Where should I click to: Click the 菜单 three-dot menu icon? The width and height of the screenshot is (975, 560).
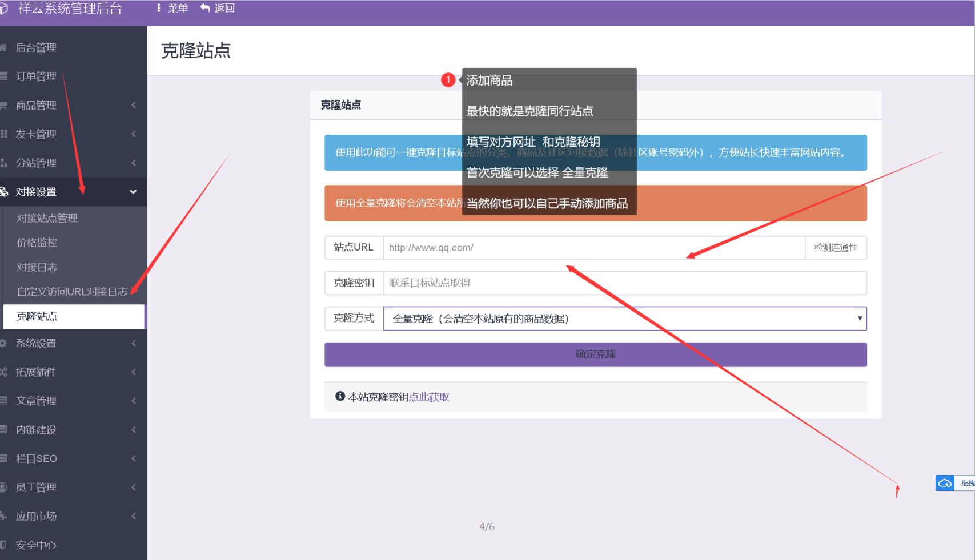click(159, 8)
